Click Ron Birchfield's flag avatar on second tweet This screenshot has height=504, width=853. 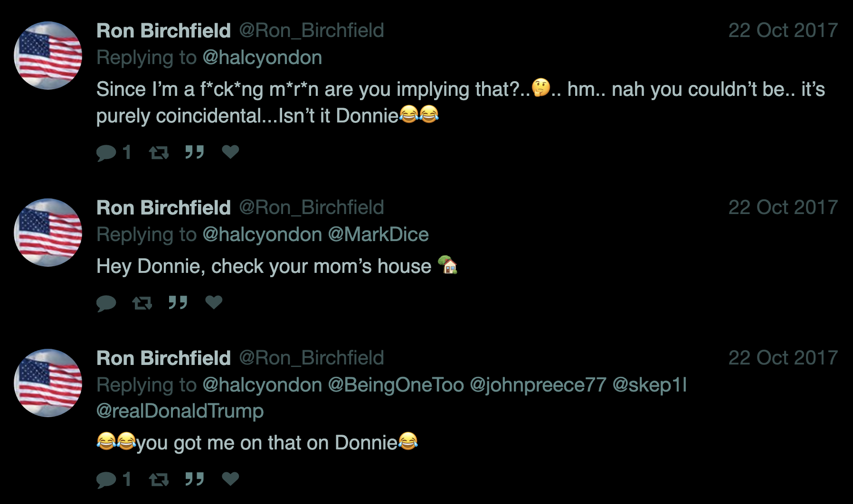point(48,233)
